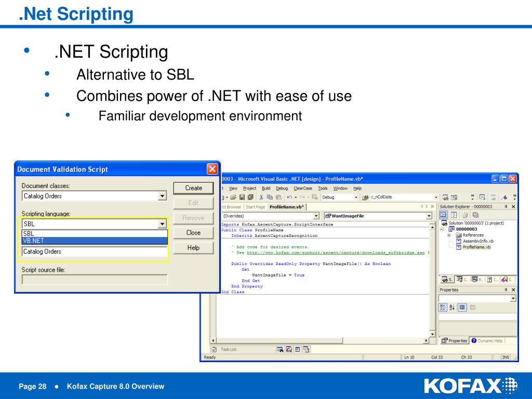Click View Code icon in Solution Explorer
The width and height of the screenshot is (532, 399).
(x=443, y=215)
